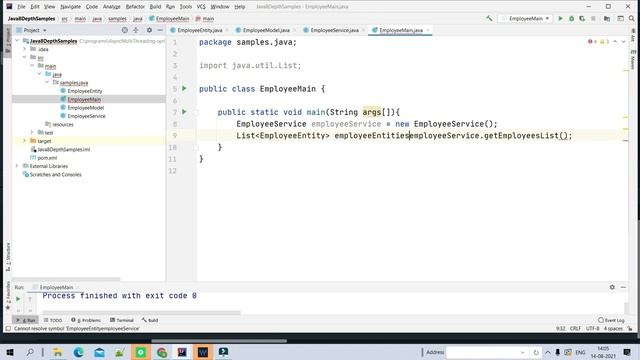Go to previous highlighted error arrow
This screenshot has height=360, width=640.
click(x=615, y=42)
